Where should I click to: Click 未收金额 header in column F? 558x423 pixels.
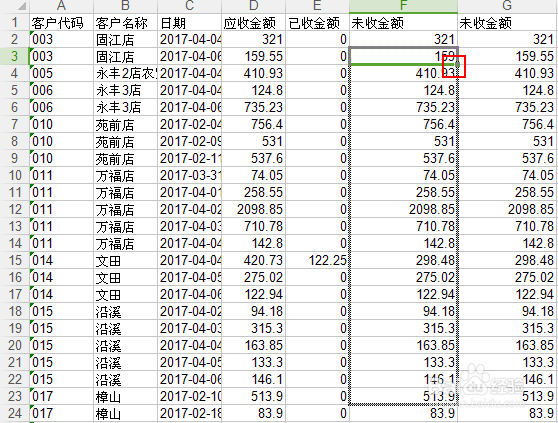pyautogui.click(x=403, y=22)
